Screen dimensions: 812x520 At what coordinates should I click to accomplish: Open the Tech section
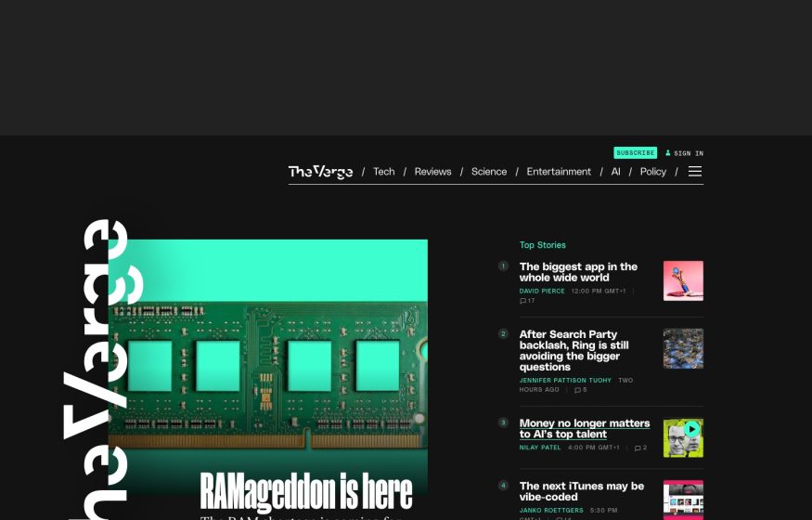click(384, 172)
